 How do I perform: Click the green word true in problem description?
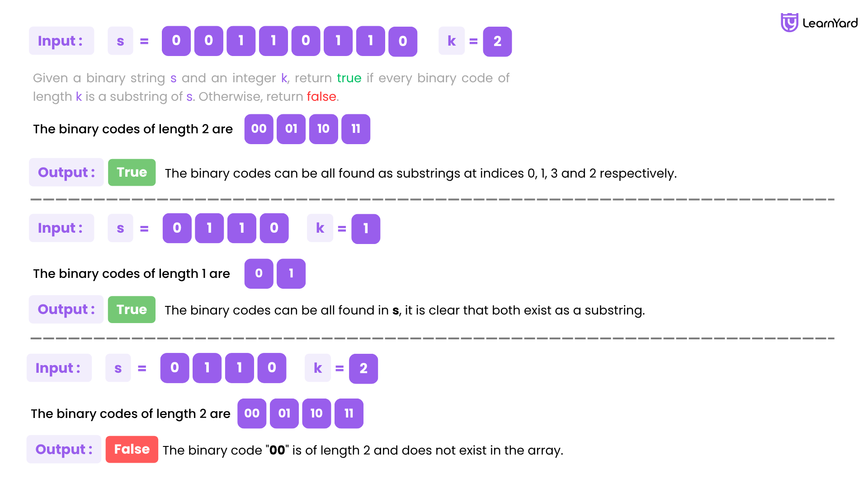click(349, 78)
